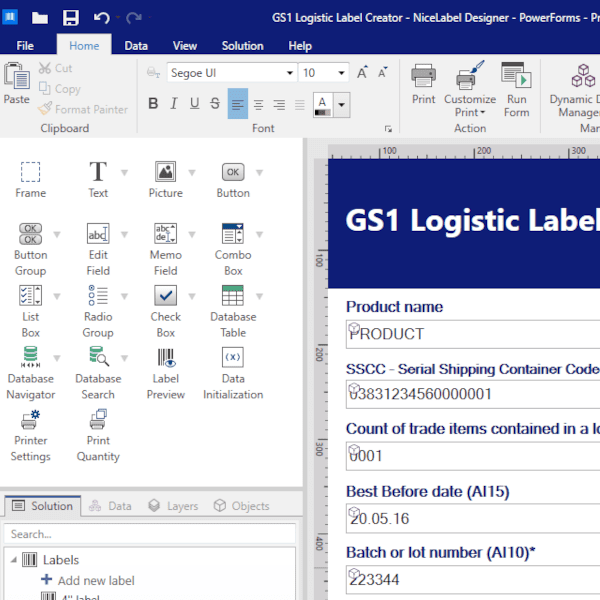Viewport: 600px width, 600px height.
Task: Select the Radio Group tool
Action: pyautogui.click(x=98, y=311)
